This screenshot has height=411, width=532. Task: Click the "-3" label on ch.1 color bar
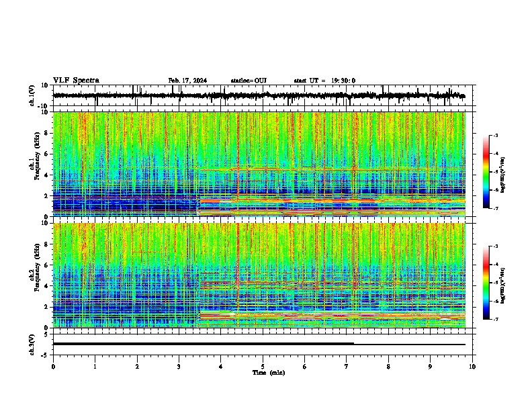point(495,136)
